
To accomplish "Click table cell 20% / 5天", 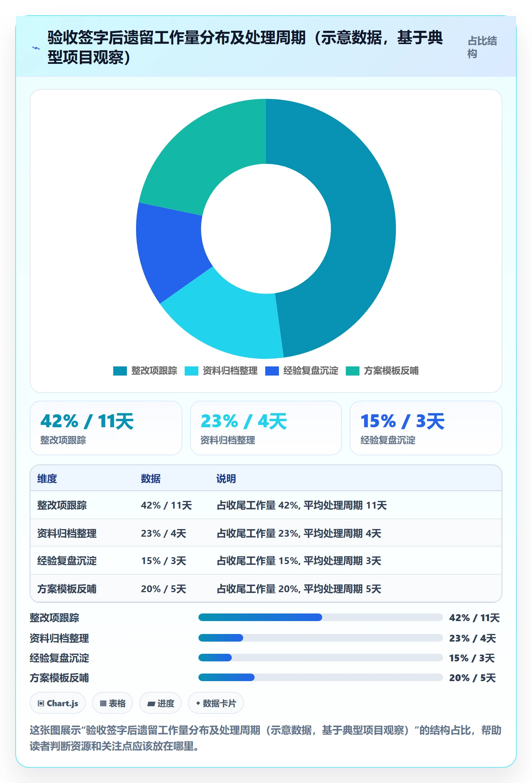I will [163, 589].
